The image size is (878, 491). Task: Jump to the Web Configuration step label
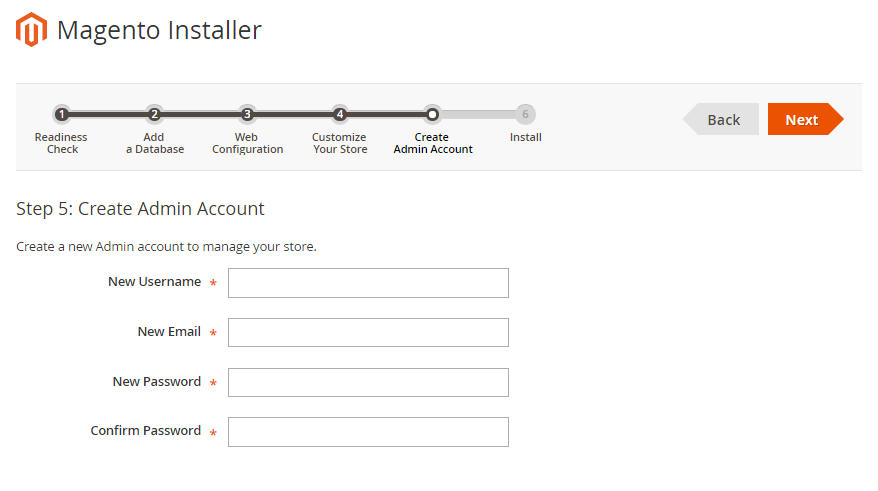(x=247, y=143)
